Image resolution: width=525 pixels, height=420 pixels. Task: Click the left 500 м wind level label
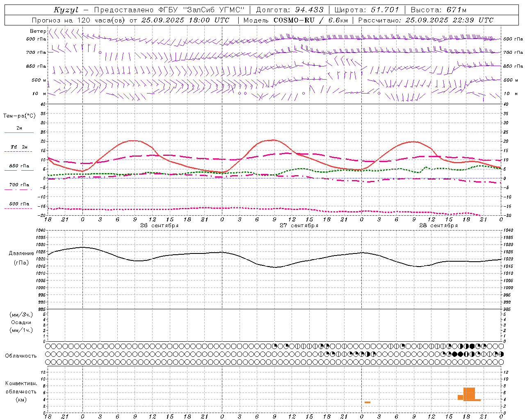point(39,80)
